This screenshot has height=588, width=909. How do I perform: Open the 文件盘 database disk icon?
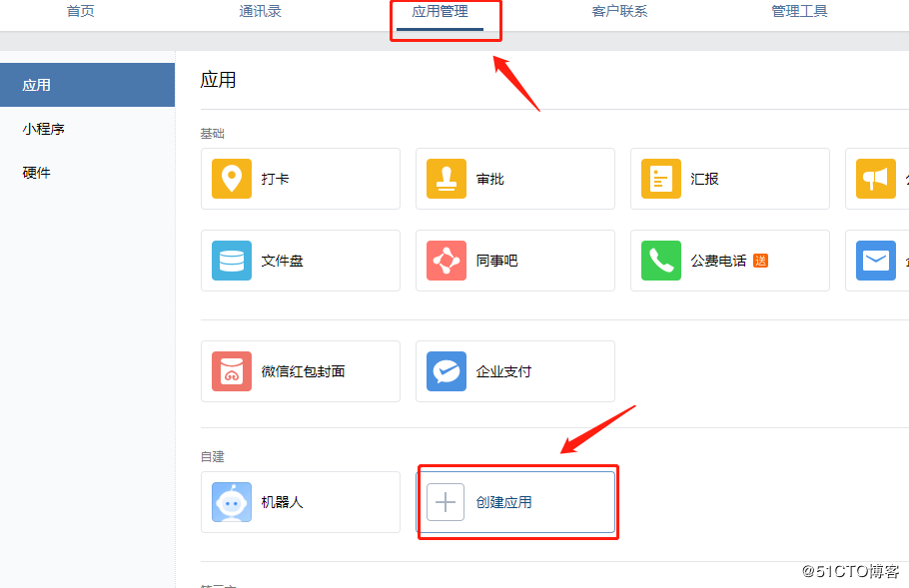click(x=232, y=261)
